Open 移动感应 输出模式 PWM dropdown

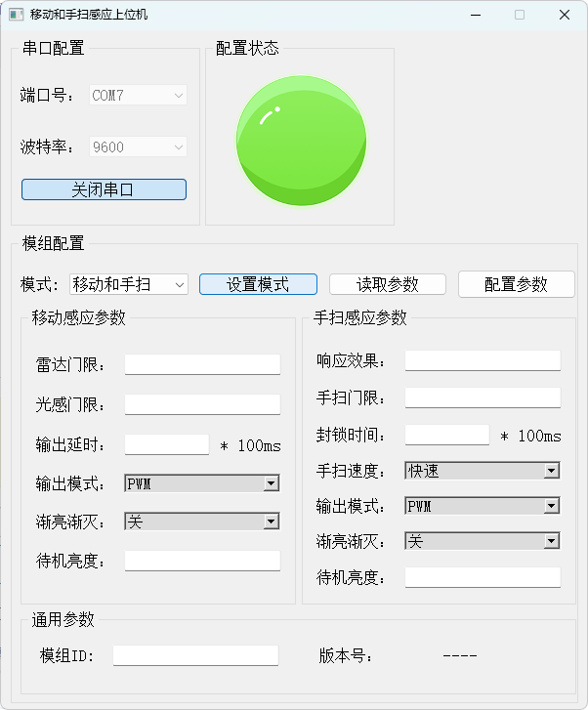click(x=202, y=483)
